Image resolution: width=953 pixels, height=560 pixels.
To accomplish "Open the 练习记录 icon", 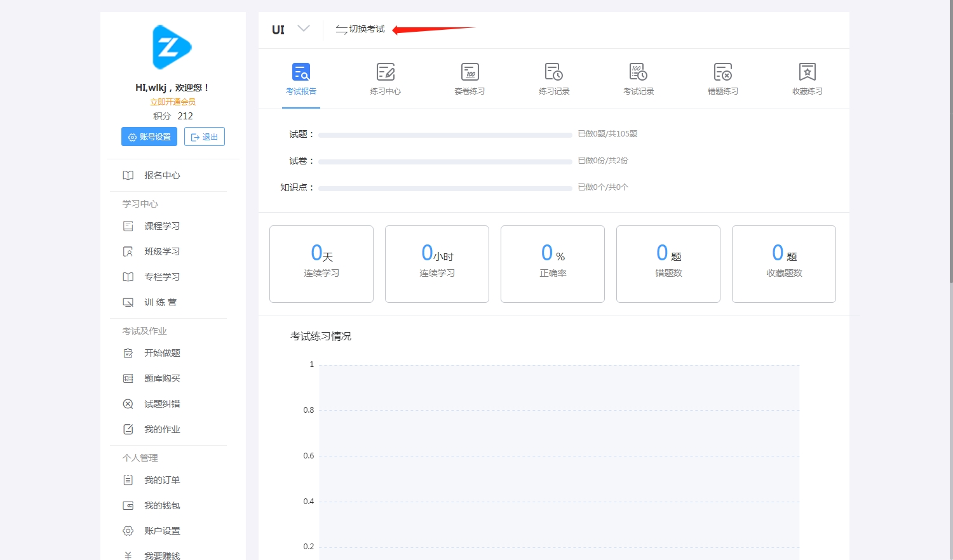I will [554, 72].
